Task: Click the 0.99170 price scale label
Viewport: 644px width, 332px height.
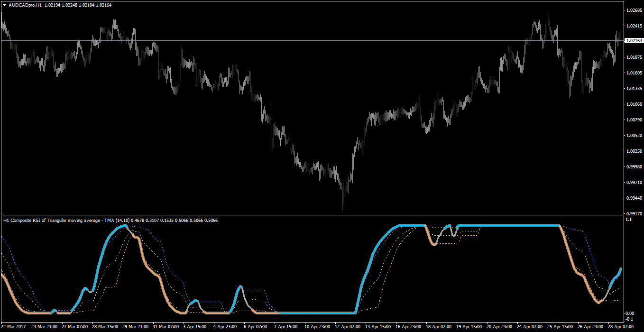Action: click(634, 213)
